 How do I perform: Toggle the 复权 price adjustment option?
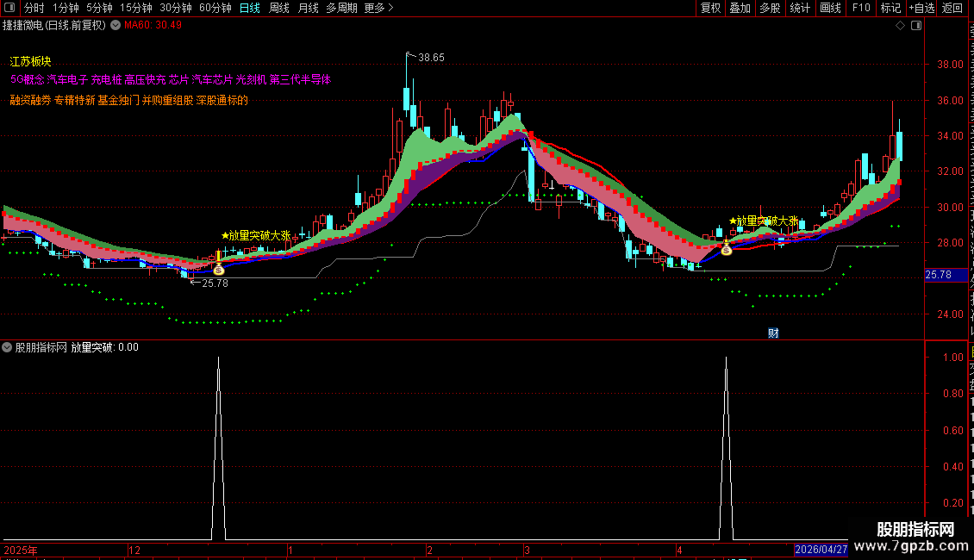click(710, 8)
